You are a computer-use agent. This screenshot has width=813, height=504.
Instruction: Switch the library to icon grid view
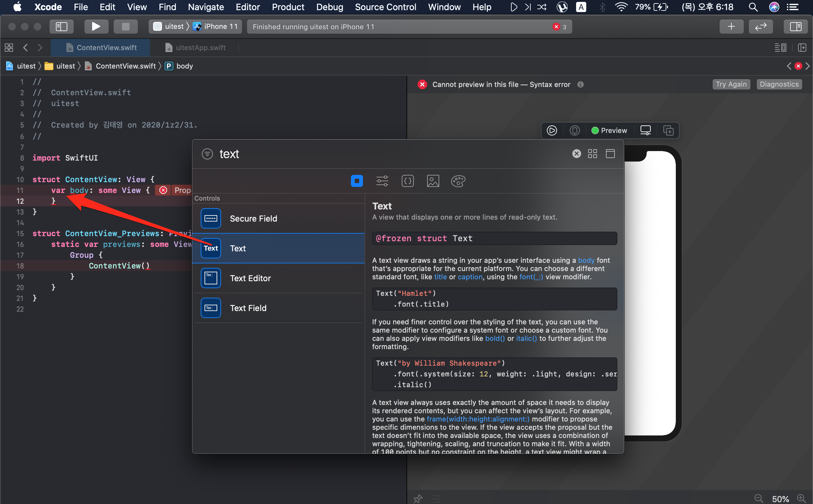pyautogui.click(x=592, y=154)
